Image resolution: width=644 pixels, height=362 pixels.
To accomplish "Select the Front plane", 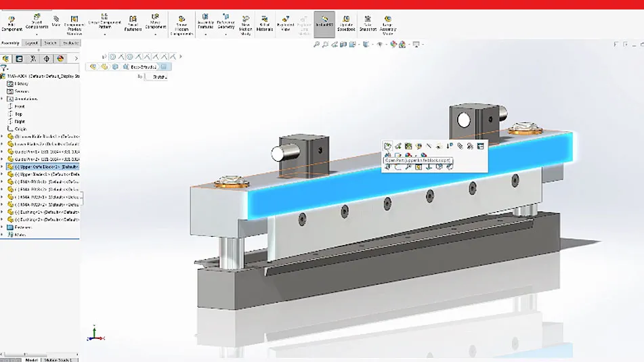I will [16, 106].
